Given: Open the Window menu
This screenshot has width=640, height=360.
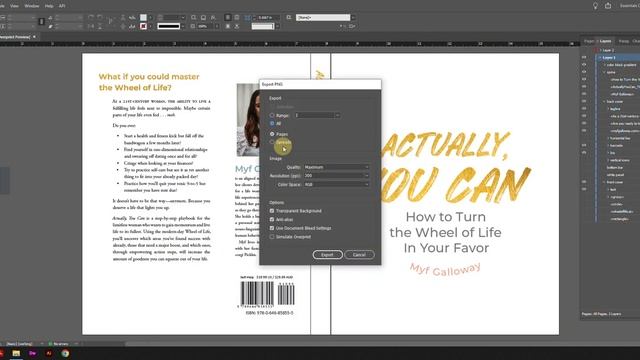Looking at the screenshot, I should click(x=32, y=6).
